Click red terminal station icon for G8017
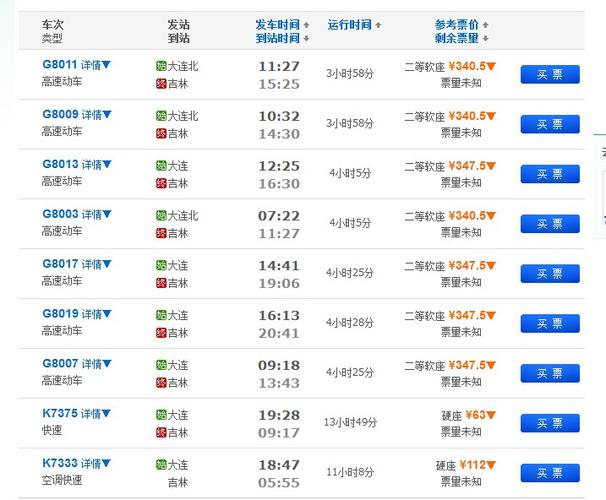 click(x=161, y=283)
